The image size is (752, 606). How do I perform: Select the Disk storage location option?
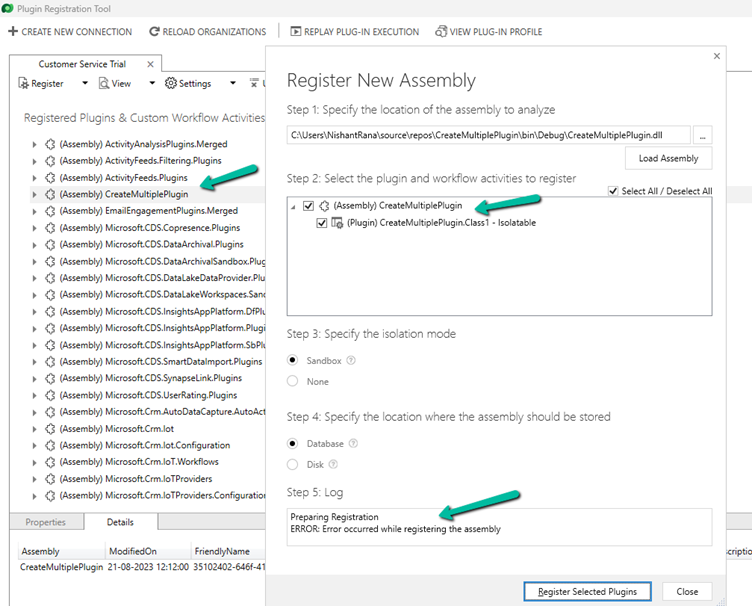pos(293,464)
